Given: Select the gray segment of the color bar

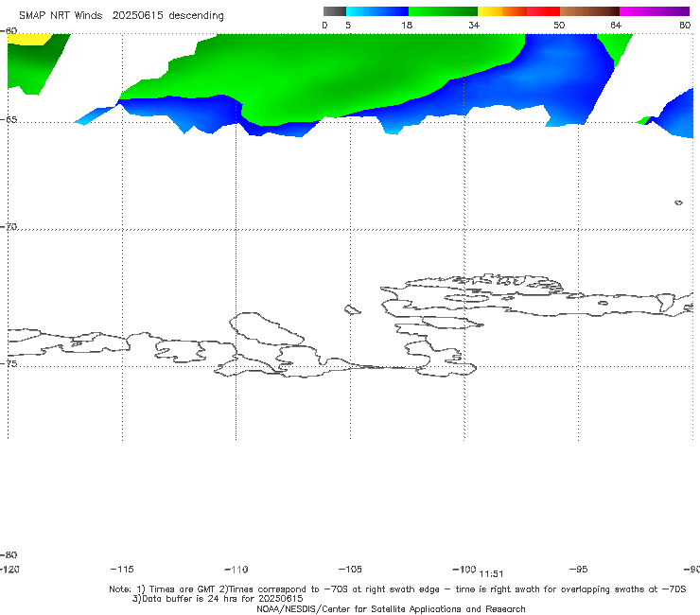Looking at the screenshot, I should 334,11.
